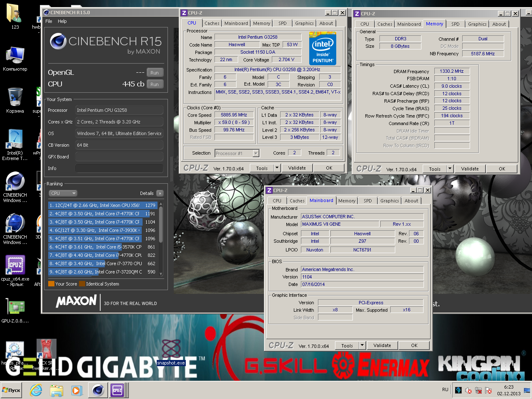
Task: Launch the cpuz_x64.exe desktop shortcut
Action: [15, 265]
